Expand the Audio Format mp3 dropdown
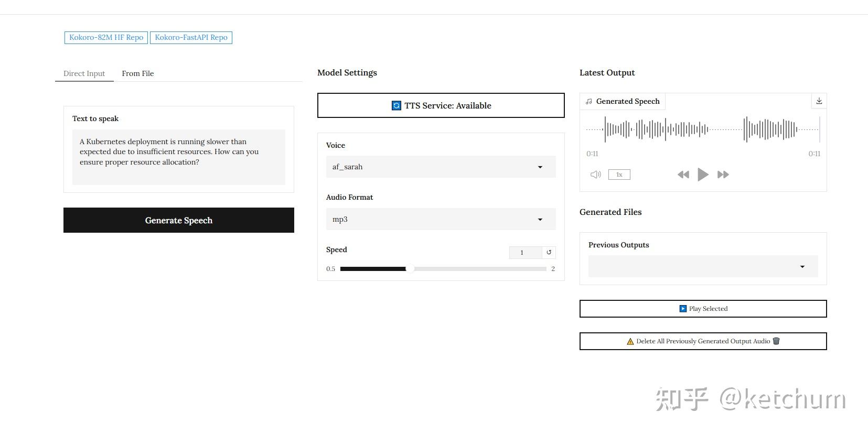The height and width of the screenshot is (434, 868). 441,219
